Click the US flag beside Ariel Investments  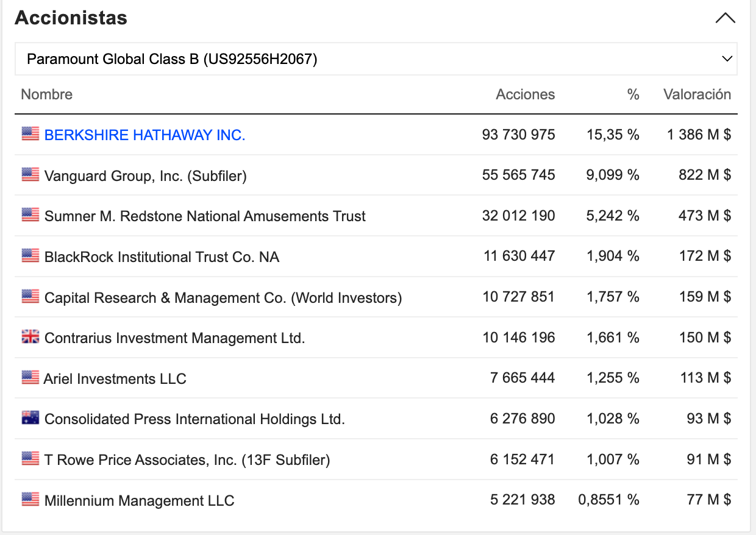[30, 378]
